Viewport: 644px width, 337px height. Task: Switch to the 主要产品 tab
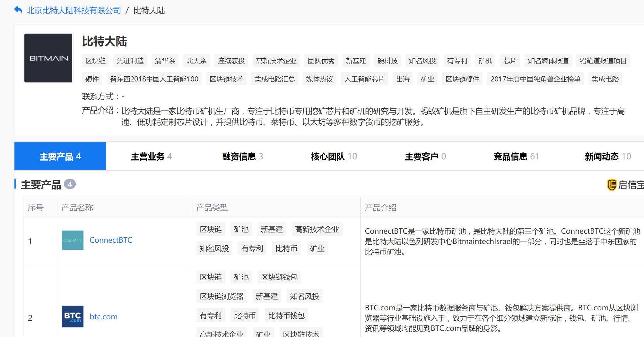[x=60, y=156]
